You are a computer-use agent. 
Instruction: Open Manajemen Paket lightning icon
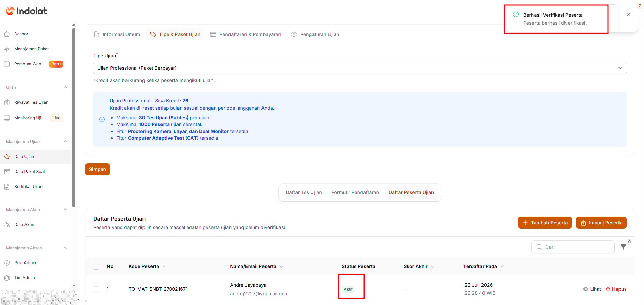(7, 49)
